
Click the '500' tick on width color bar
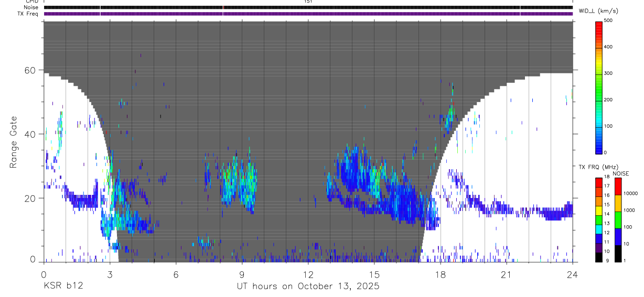608,20
